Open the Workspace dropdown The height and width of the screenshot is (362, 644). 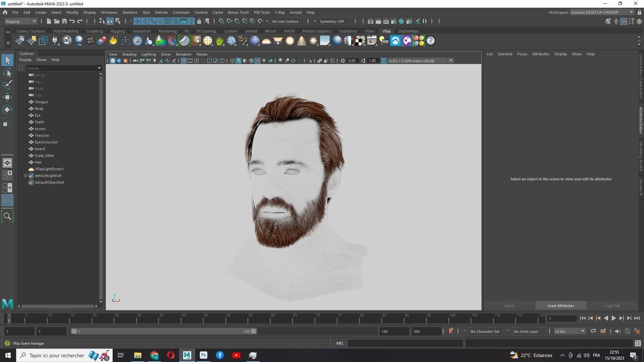(602, 12)
